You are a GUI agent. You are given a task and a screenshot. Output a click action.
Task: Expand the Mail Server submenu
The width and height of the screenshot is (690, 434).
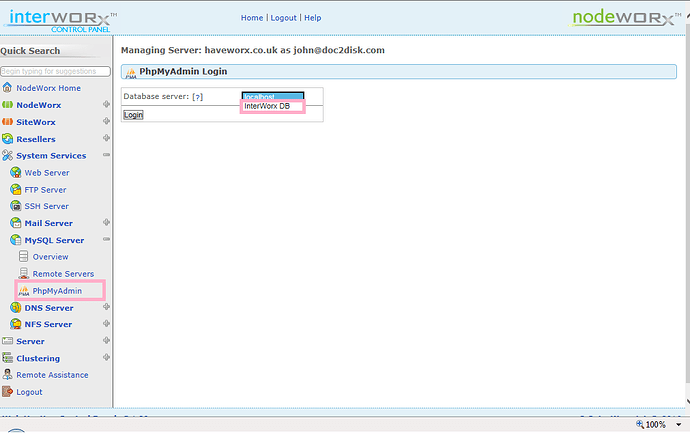pos(106,222)
